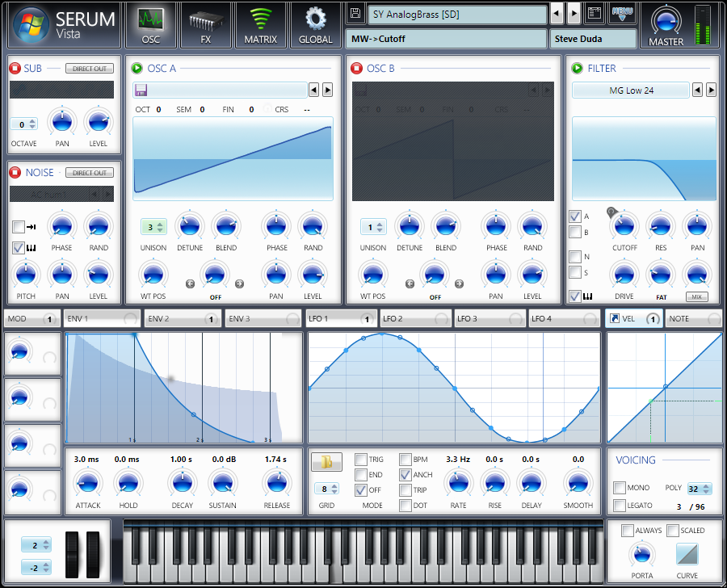The image size is (727, 588).
Task: Click the ENV 1 ATTACK knob
Action: coord(87,483)
